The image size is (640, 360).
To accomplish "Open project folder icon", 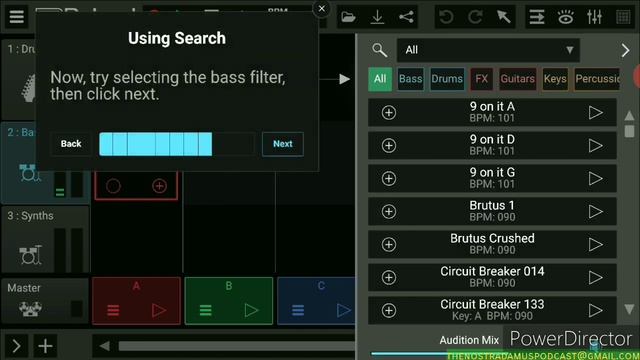I will 348,17.
